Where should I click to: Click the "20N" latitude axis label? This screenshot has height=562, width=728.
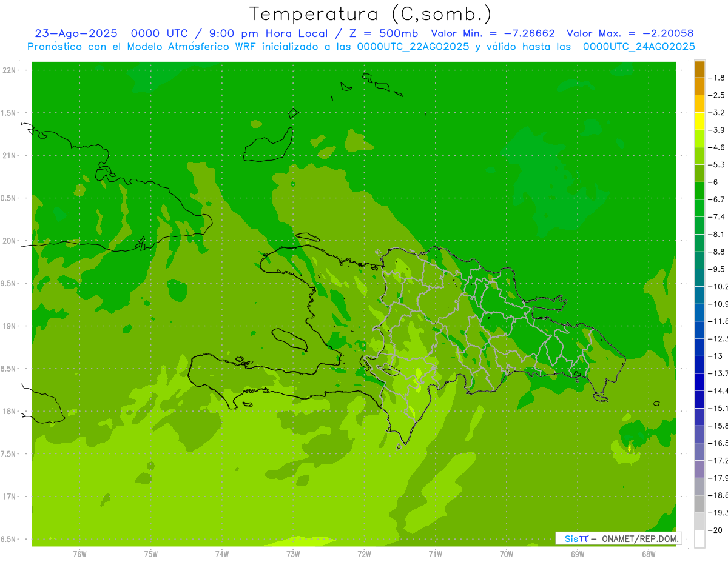coord(9,241)
